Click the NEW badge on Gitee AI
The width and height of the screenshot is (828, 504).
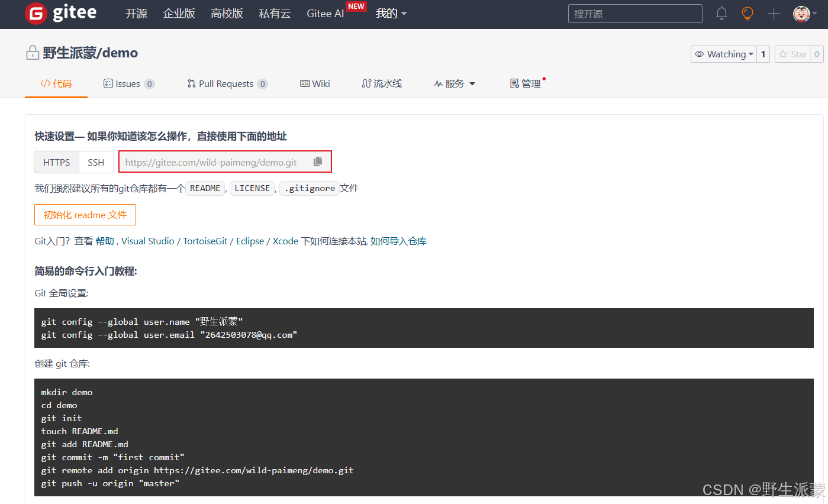tap(356, 7)
